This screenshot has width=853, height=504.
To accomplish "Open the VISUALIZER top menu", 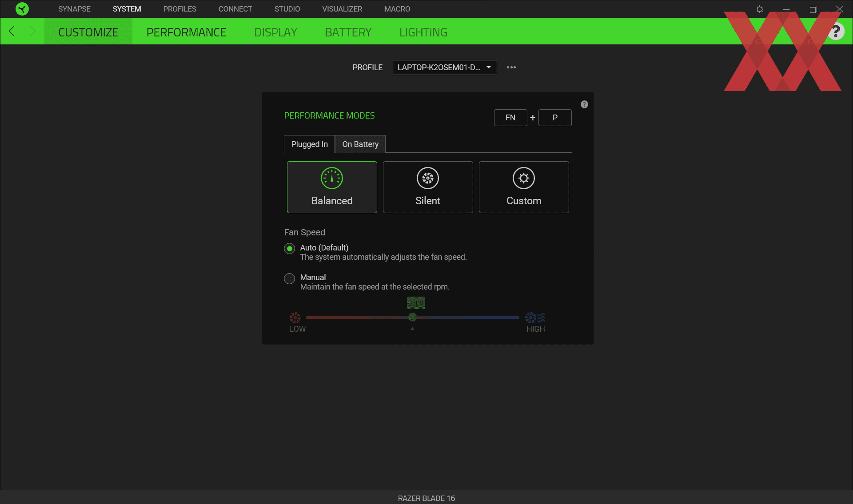I will [x=342, y=9].
